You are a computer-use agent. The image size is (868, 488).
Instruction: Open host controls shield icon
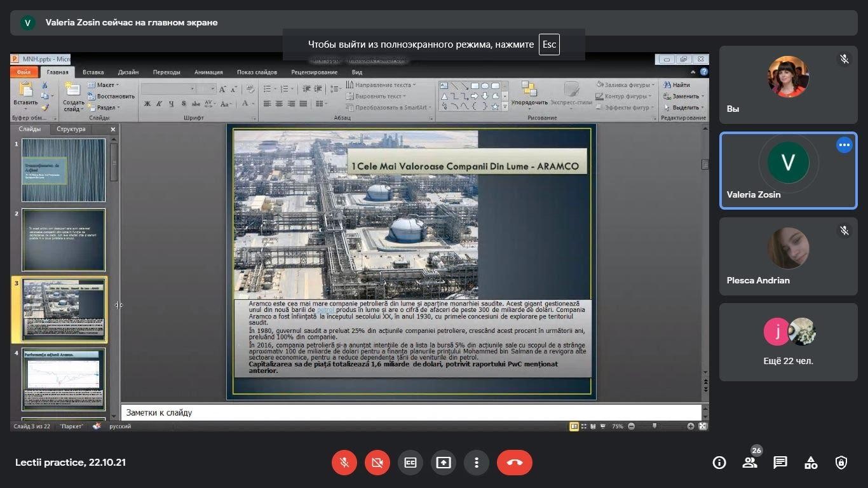point(841,463)
